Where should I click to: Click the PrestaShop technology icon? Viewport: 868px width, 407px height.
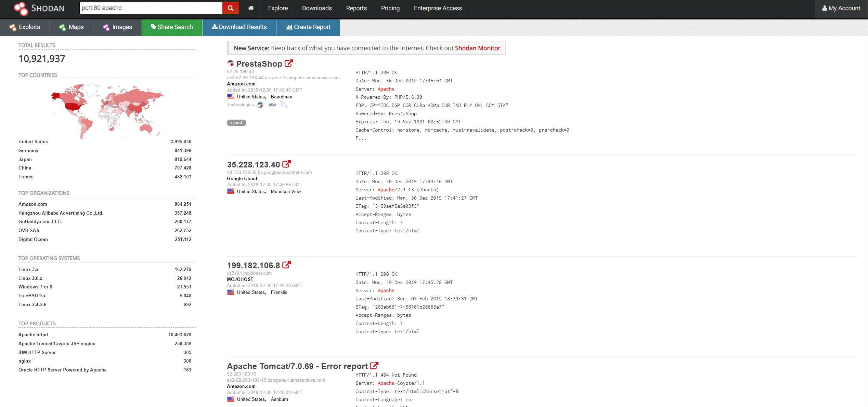(260, 105)
